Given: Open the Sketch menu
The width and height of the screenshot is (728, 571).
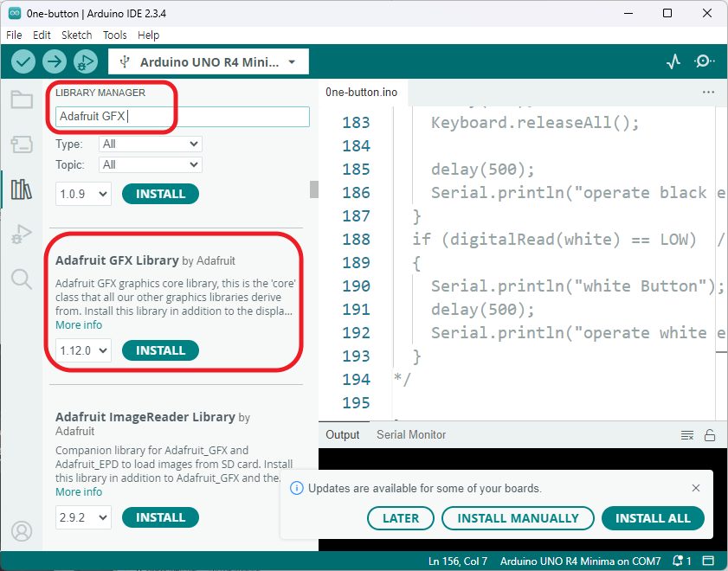Looking at the screenshot, I should point(76,35).
